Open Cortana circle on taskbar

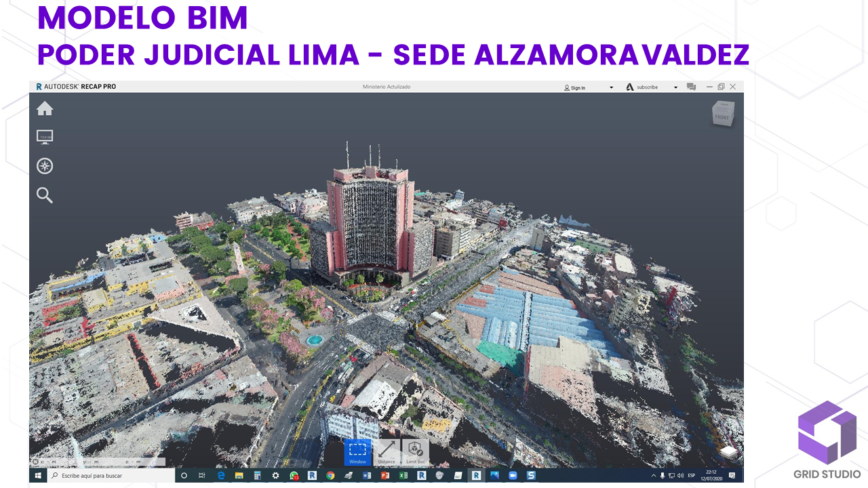pyautogui.click(x=184, y=476)
